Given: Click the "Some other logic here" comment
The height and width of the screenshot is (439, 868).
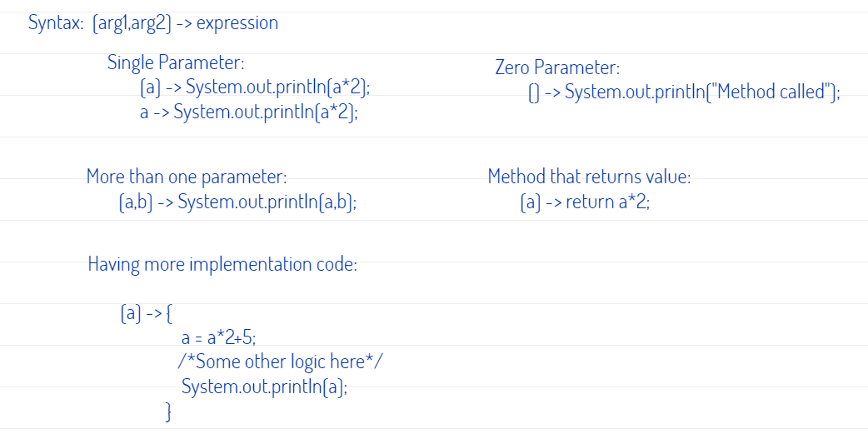Looking at the screenshot, I should click(x=280, y=362).
